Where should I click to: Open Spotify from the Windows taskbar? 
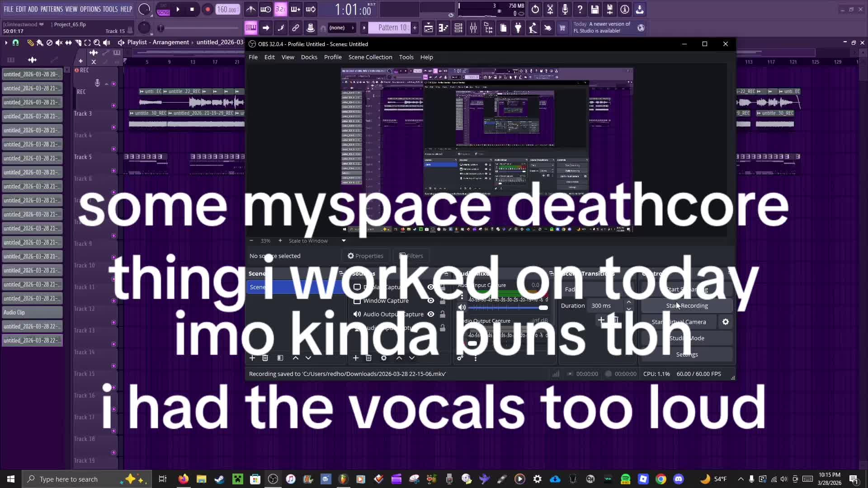coord(626,479)
